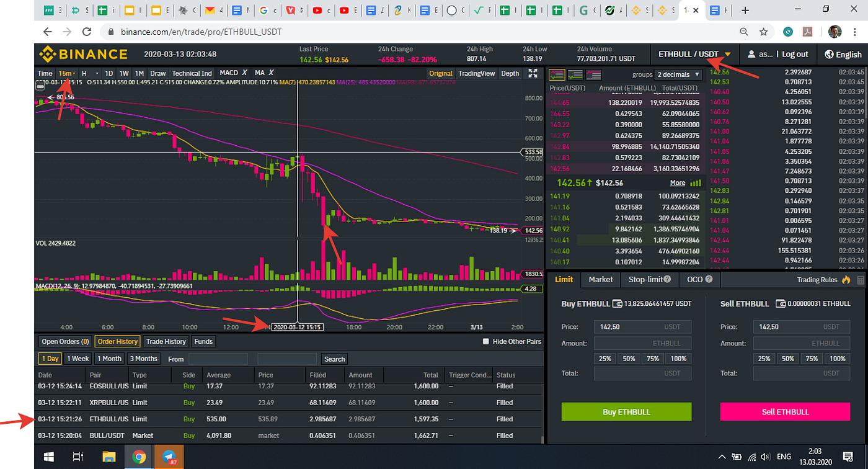Open Chrome zoom magnifier icon
868x469 pixels.
tap(744, 31)
